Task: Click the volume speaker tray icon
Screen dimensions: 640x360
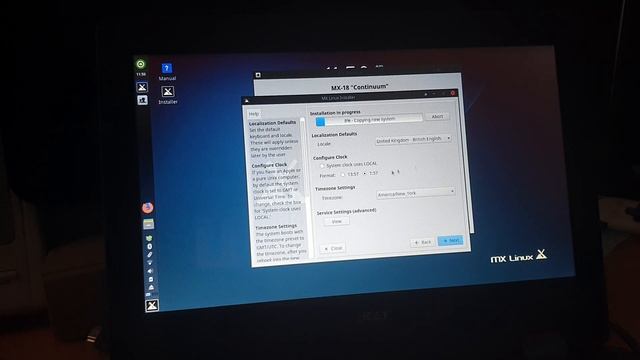Action: click(150, 271)
